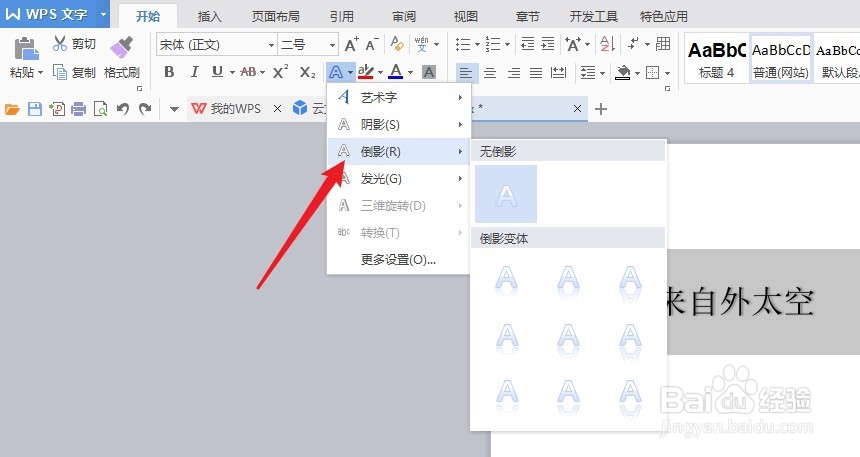Expand the font color dropdown arrow

[x=410, y=72]
